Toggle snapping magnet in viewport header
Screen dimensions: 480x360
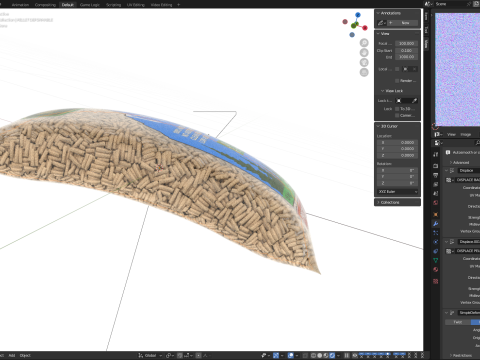click(180, 355)
